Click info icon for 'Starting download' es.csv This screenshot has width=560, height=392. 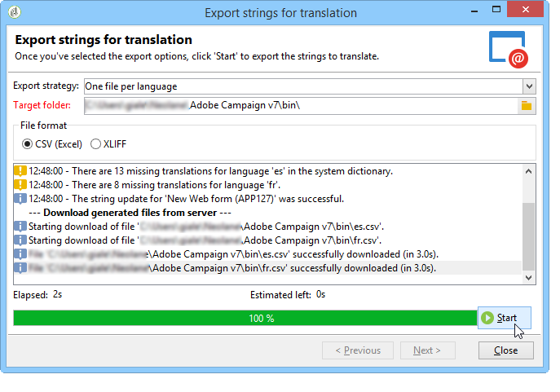pyautogui.click(x=20, y=227)
